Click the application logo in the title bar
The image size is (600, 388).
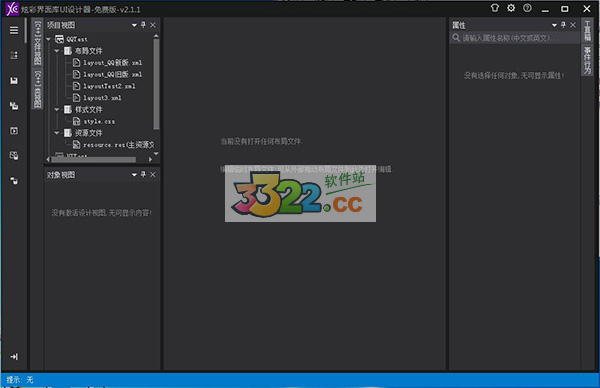pos(12,8)
